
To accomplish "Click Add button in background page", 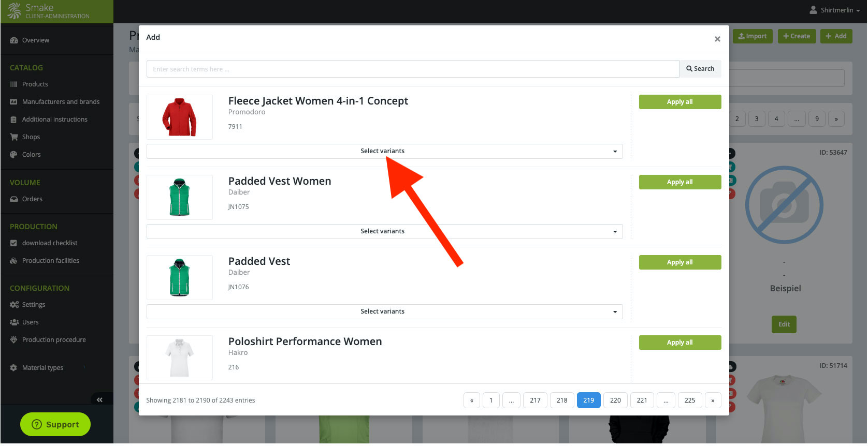I will click(836, 36).
